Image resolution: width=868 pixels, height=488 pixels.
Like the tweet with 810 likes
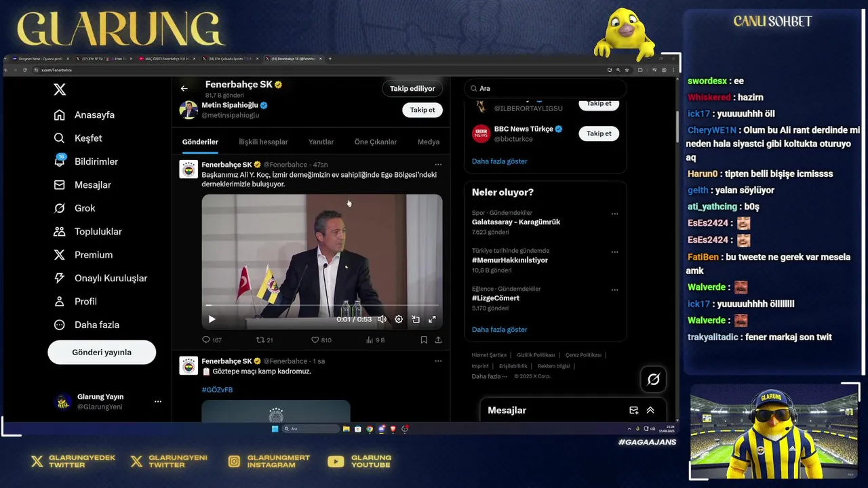pos(321,340)
